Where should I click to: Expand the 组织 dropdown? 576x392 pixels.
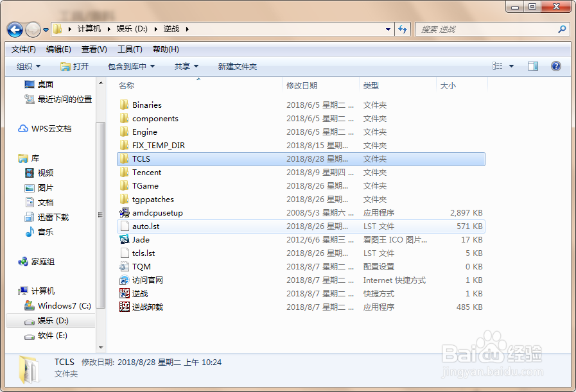tap(29, 67)
